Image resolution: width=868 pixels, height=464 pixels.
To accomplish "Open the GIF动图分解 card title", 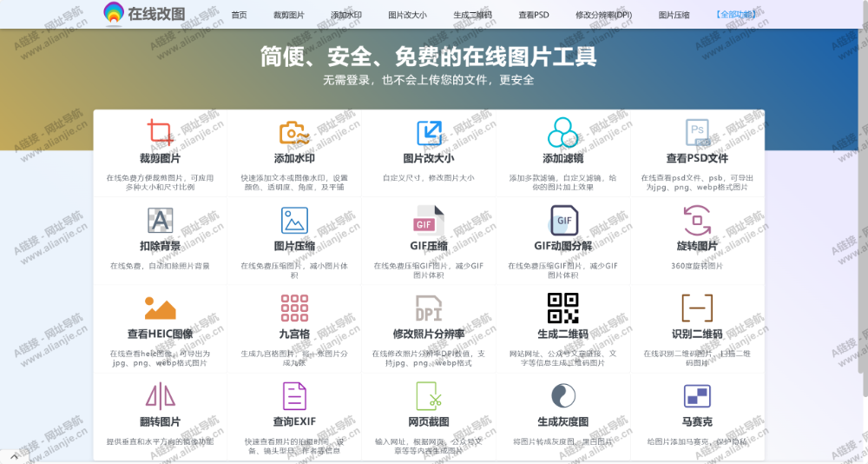I will coord(563,246).
